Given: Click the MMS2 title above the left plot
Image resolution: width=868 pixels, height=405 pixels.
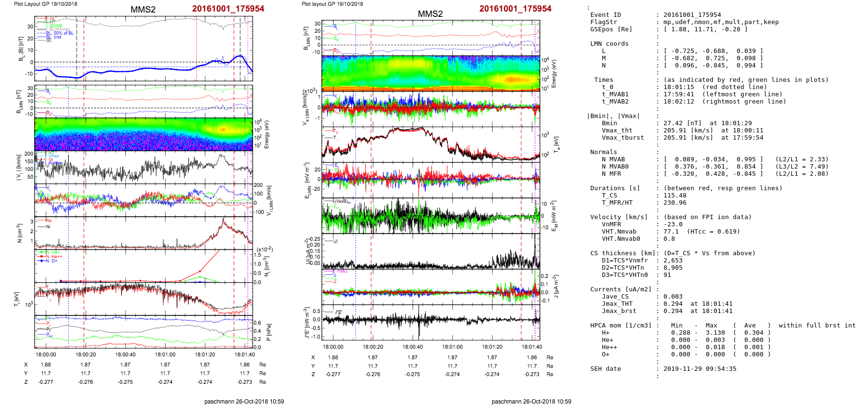Looking at the screenshot, I should [143, 10].
